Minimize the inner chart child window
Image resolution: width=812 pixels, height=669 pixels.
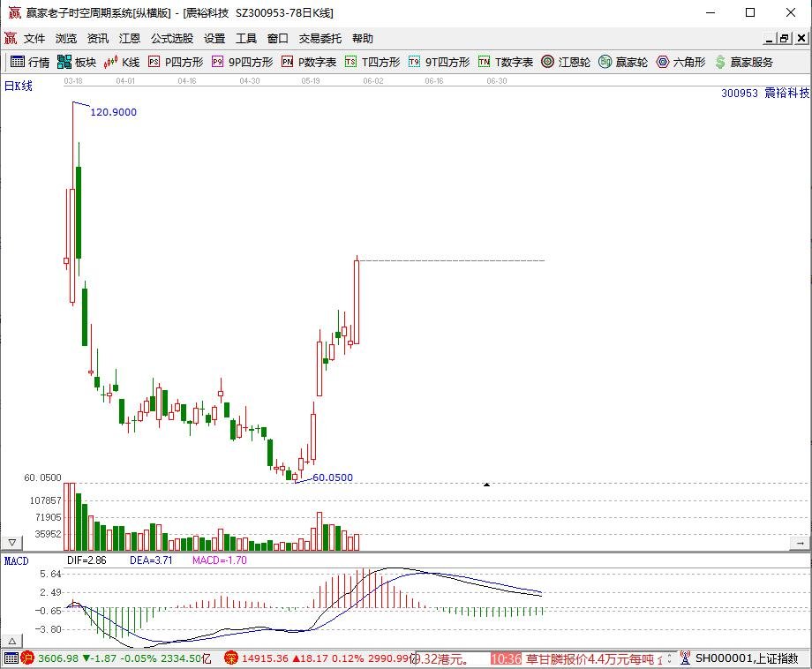[769, 38]
